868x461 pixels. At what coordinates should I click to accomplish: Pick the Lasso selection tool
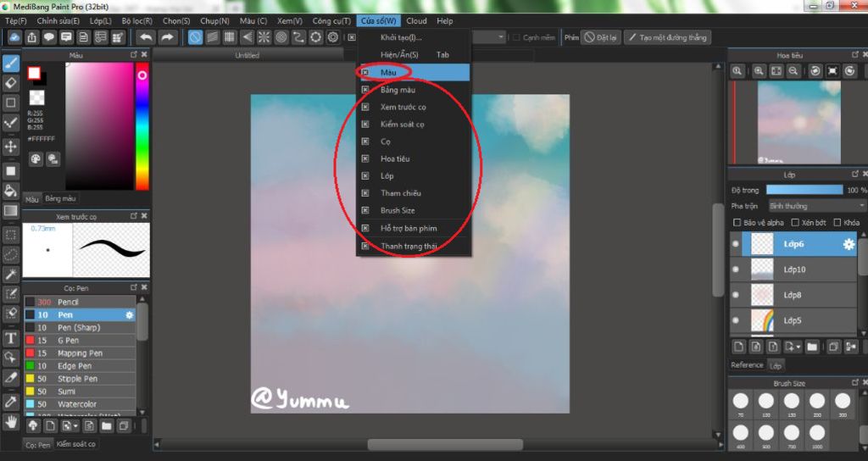(10, 254)
